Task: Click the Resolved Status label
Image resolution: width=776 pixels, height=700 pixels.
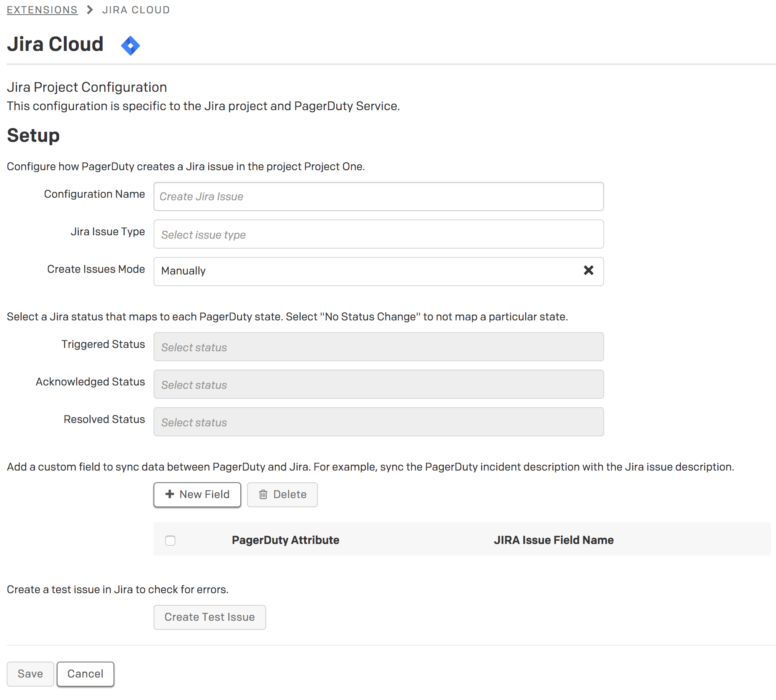Action: point(104,419)
